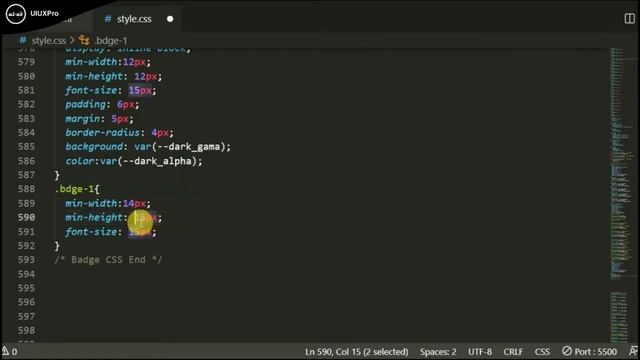Open style.css in the breadcrumb path
This screenshot has width=640, height=360.
coord(49,40)
